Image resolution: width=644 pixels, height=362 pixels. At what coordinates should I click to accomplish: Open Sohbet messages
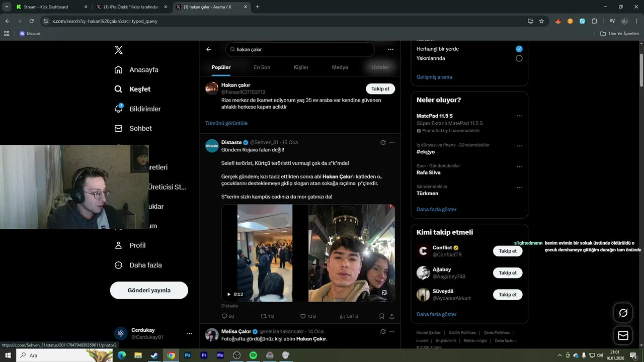pyautogui.click(x=133, y=128)
